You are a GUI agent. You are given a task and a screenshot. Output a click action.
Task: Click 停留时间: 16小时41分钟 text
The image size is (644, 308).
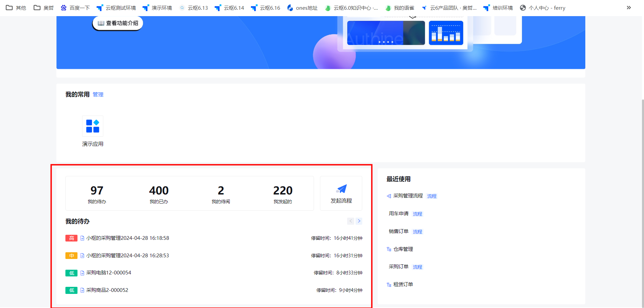tap(336, 238)
